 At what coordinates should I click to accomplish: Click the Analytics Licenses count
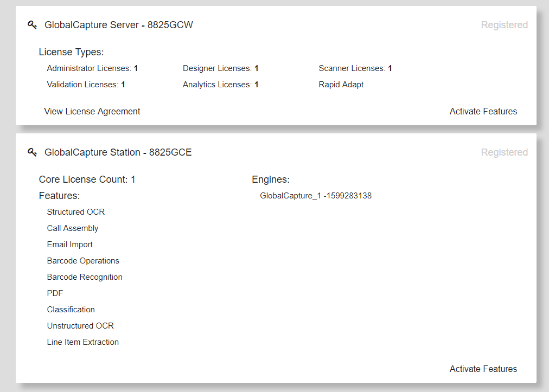coord(221,85)
